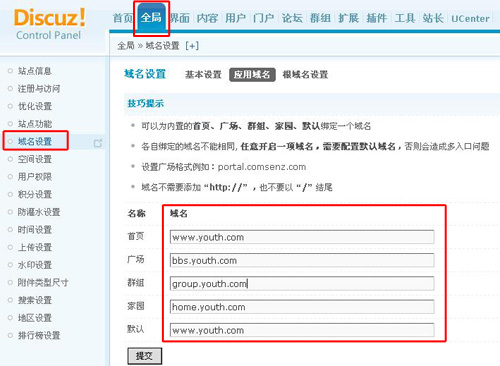Select 站点信息 in the sidebar
Image resolution: width=500 pixels, height=366 pixels.
point(35,71)
